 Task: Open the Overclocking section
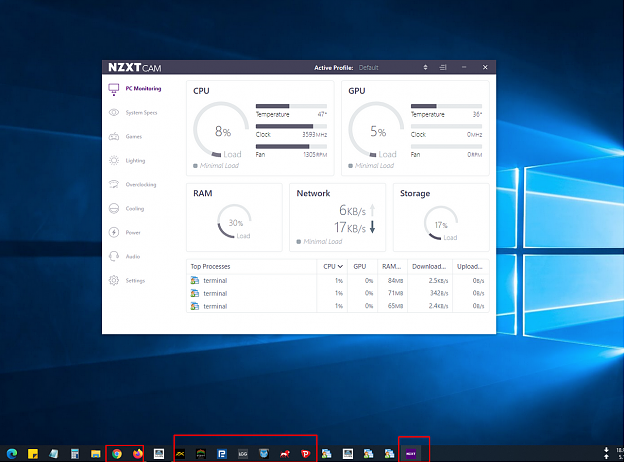[x=133, y=184]
